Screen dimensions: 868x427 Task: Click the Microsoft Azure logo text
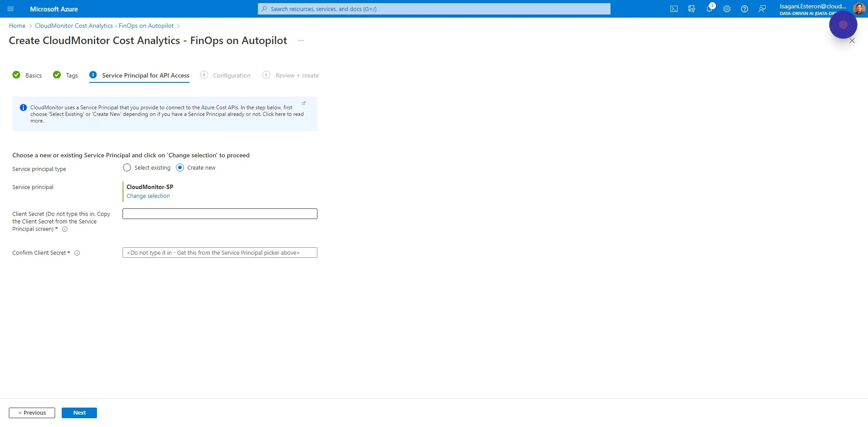tap(54, 9)
